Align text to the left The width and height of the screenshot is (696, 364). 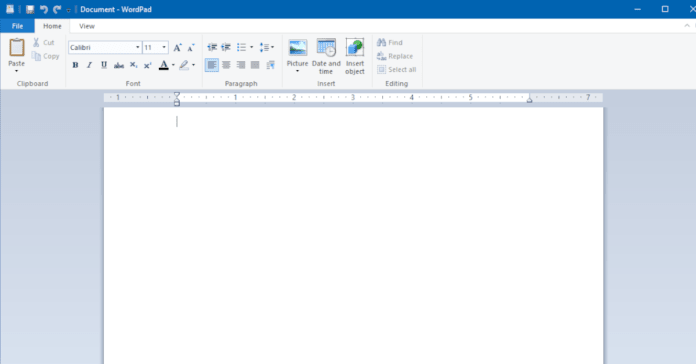point(212,65)
